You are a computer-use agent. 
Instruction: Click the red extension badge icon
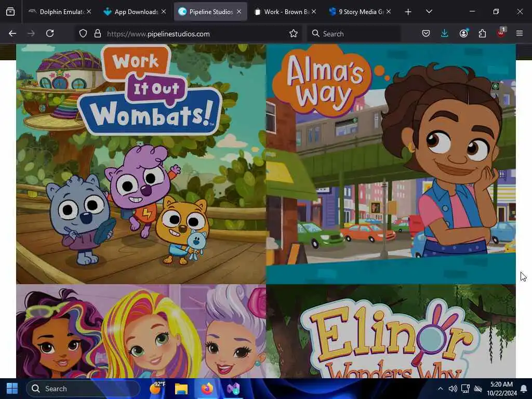pos(501,33)
